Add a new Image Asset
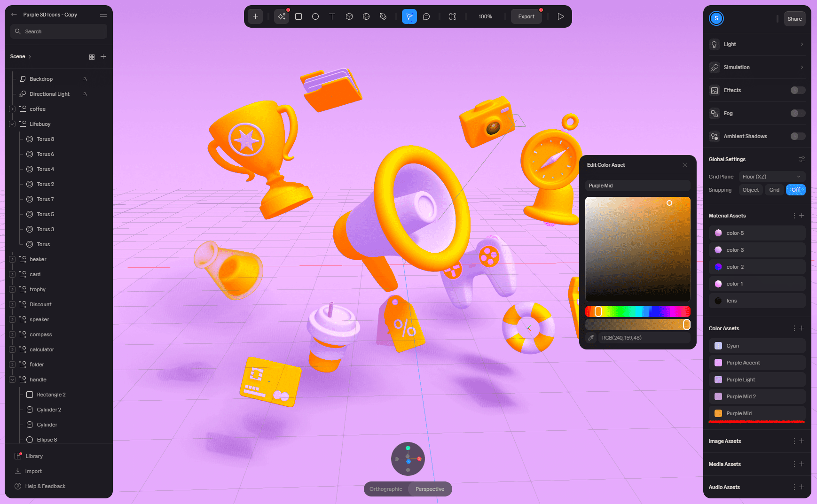817x504 pixels. [802, 441]
